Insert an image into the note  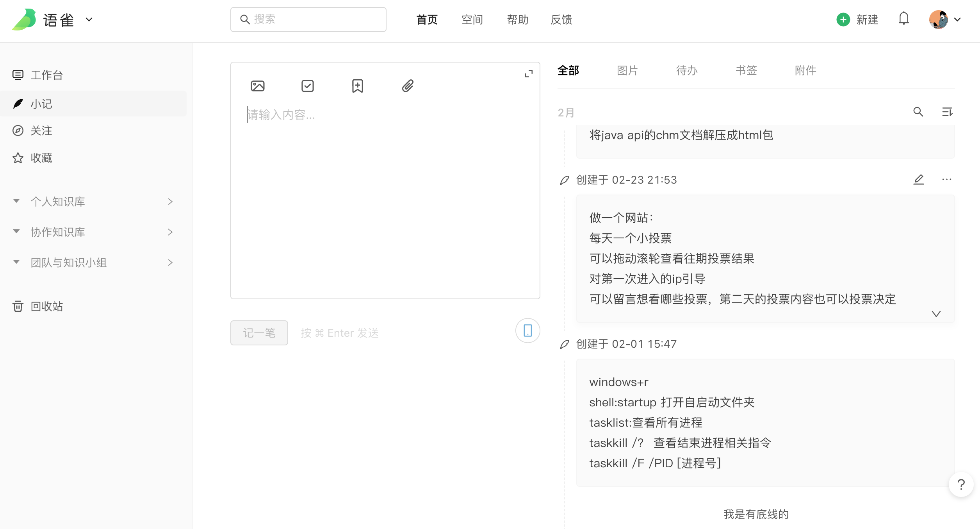(257, 86)
